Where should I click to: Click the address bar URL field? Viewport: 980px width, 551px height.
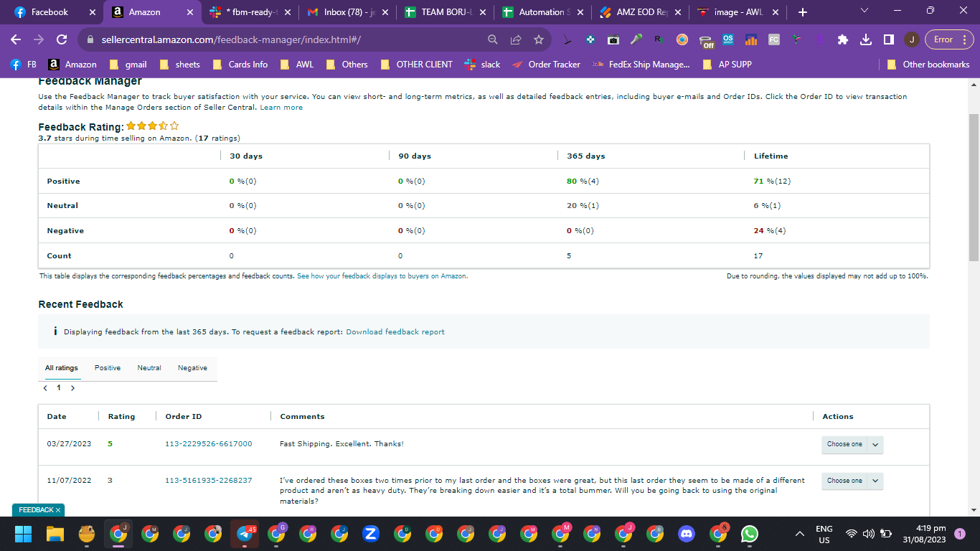(x=287, y=39)
